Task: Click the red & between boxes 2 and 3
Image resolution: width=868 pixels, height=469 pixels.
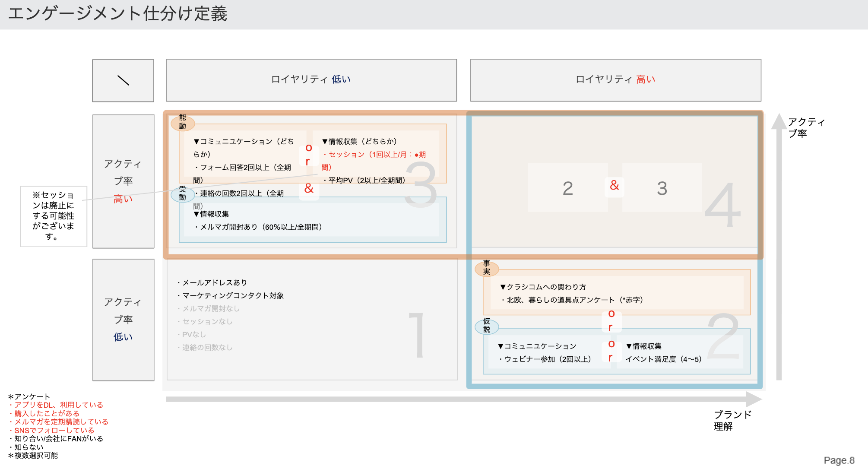Action: 615,186
